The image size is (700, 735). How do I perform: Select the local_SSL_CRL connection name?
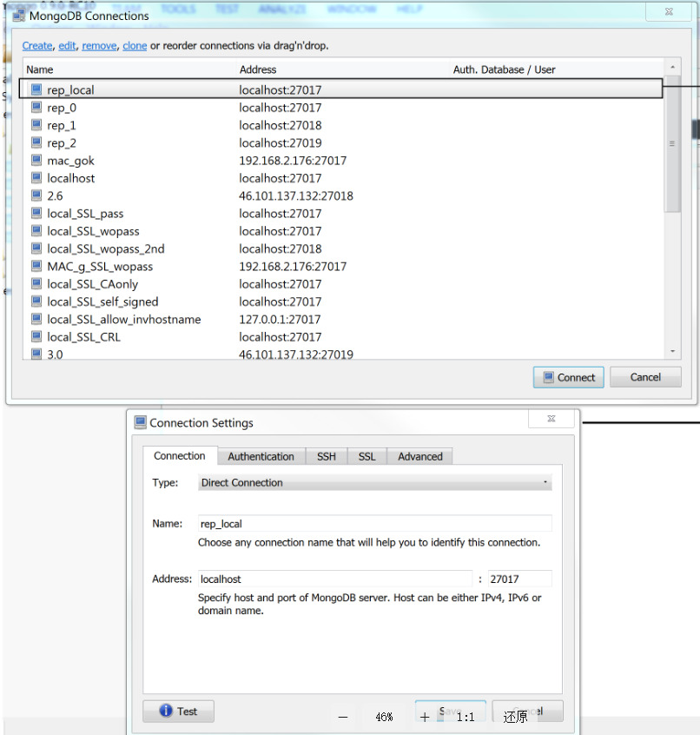tap(83, 337)
